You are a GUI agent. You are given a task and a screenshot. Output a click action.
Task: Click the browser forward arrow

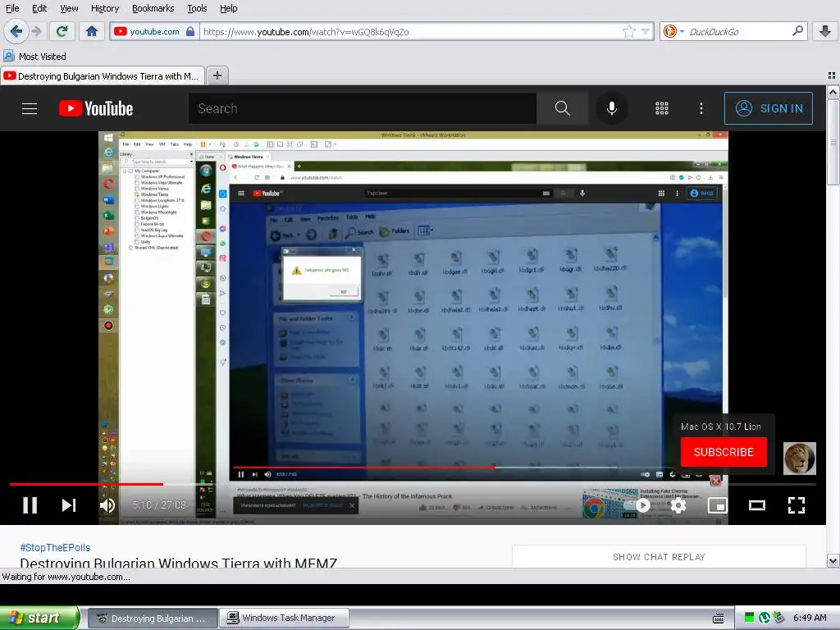click(x=36, y=32)
